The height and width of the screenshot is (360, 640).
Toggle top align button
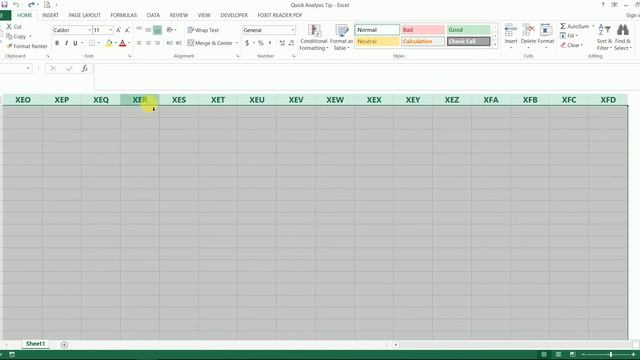[139, 30]
